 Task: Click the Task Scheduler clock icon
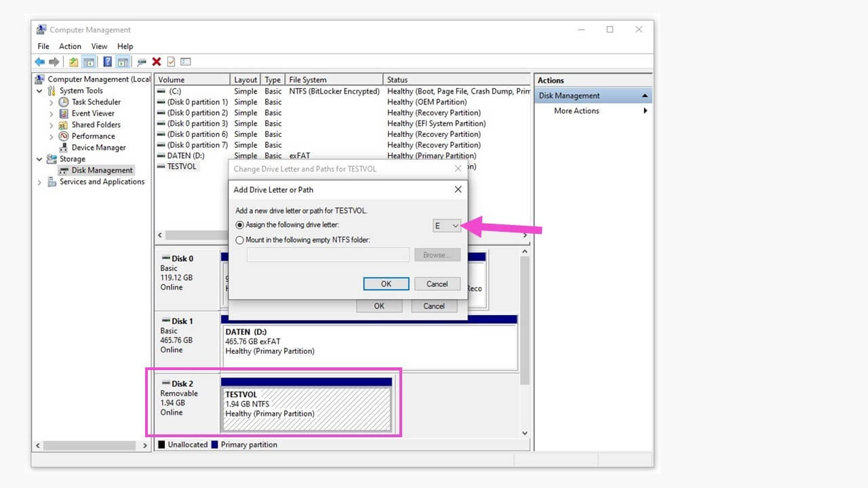tap(64, 102)
